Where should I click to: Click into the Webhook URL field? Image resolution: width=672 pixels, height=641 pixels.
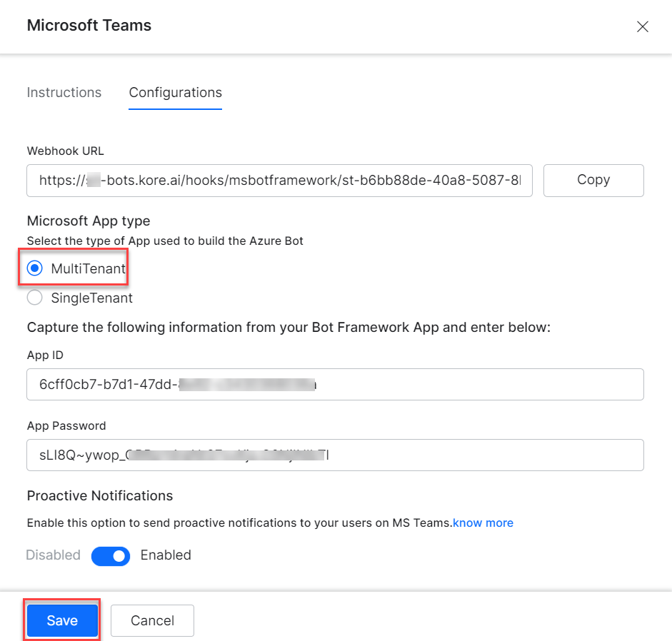point(279,181)
